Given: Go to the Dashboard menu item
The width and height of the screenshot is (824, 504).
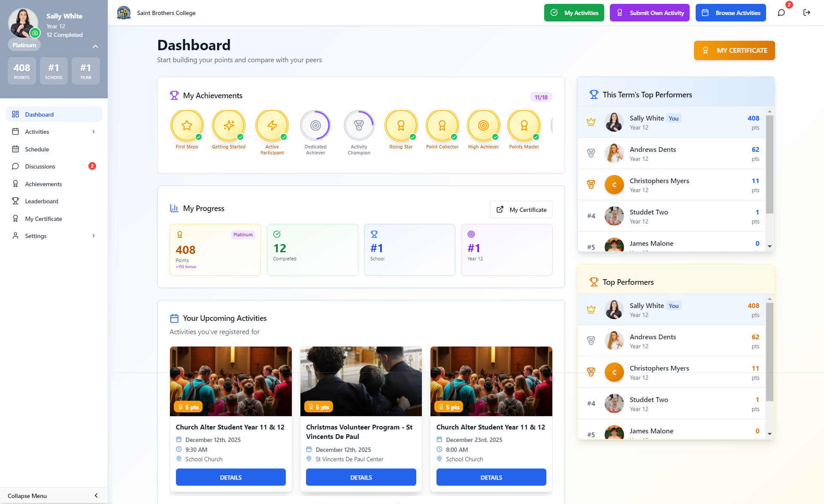Looking at the screenshot, I should pyautogui.click(x=54, y=114).
